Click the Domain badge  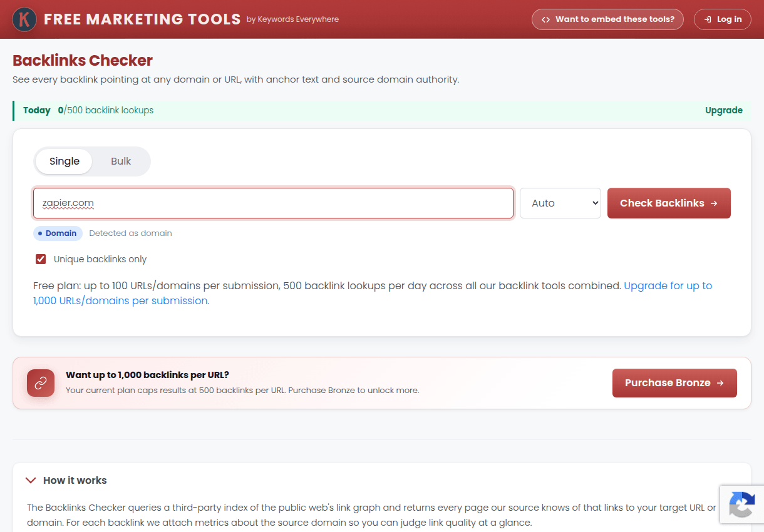58,233
